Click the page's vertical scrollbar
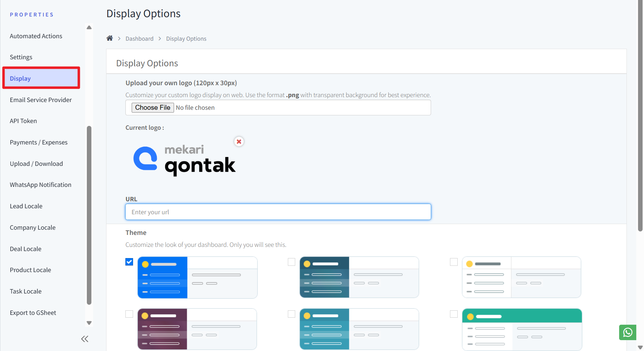The width and height of the screenshot is (644, 351). 640,116
